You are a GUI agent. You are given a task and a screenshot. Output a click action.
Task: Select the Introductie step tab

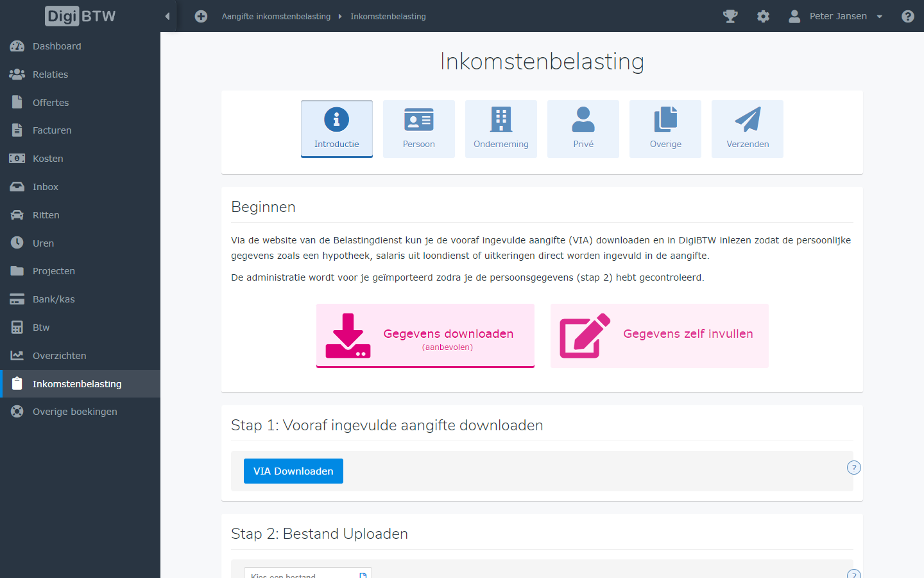click(x=337, y=129)
